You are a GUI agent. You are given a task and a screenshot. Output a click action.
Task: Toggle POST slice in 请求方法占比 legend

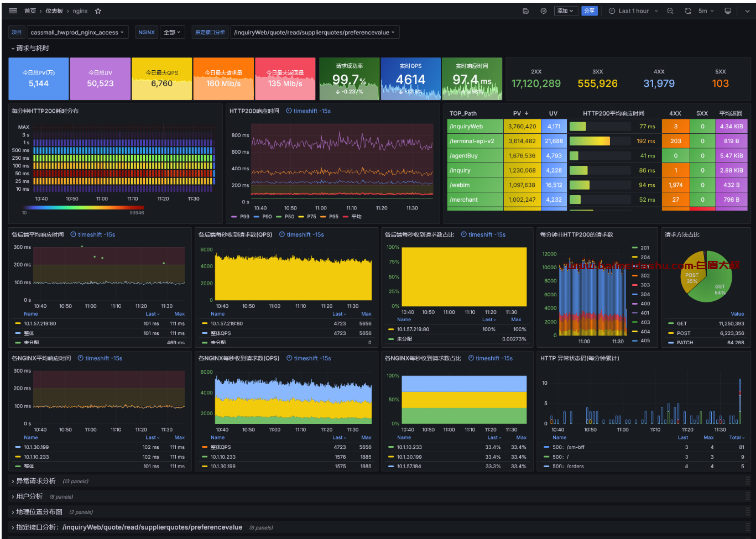(684, 333)
